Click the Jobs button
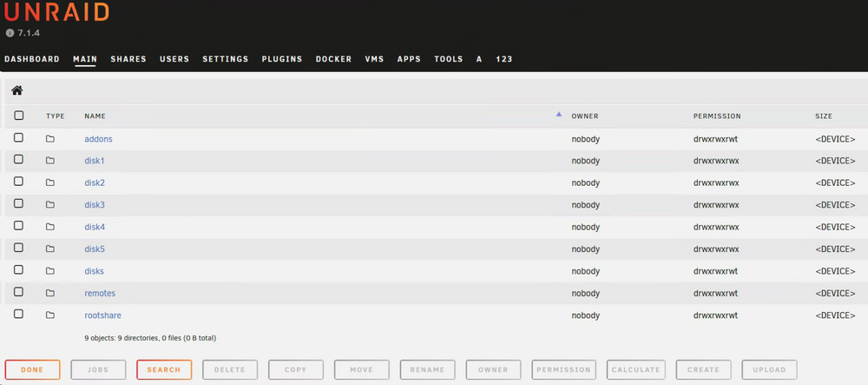This screenshot has width=868, height=385. pyautogui.click(x=99, y=369)
